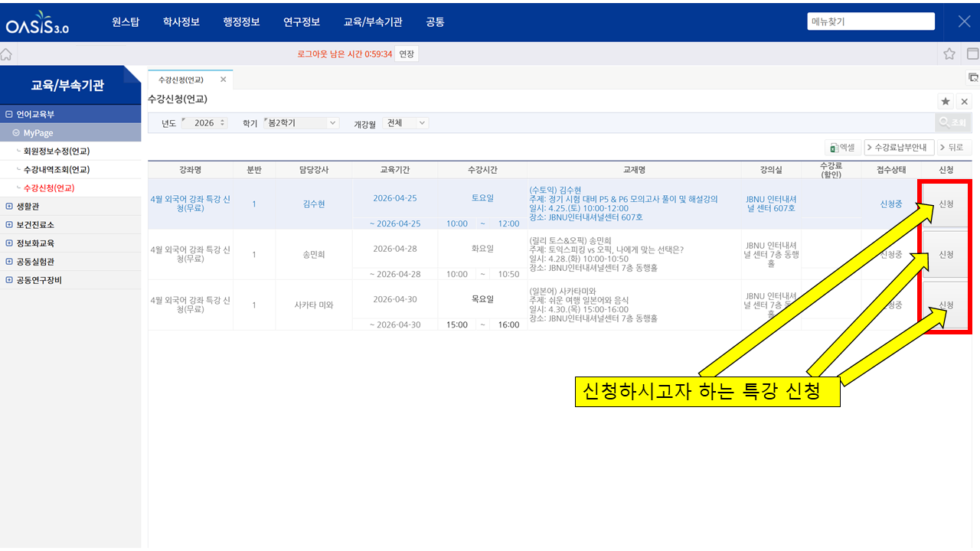The width and height of the screenshot is (980, 551).
Task: Close the 수강신청(언교) tab with its X
Action: coord(224,80)
